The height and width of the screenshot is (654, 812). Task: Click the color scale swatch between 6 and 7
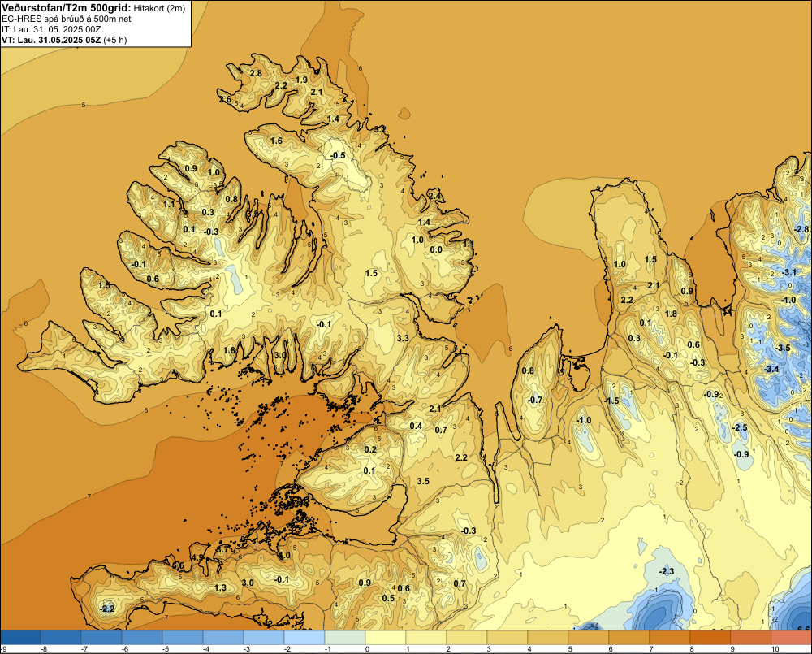pos(629,637)
